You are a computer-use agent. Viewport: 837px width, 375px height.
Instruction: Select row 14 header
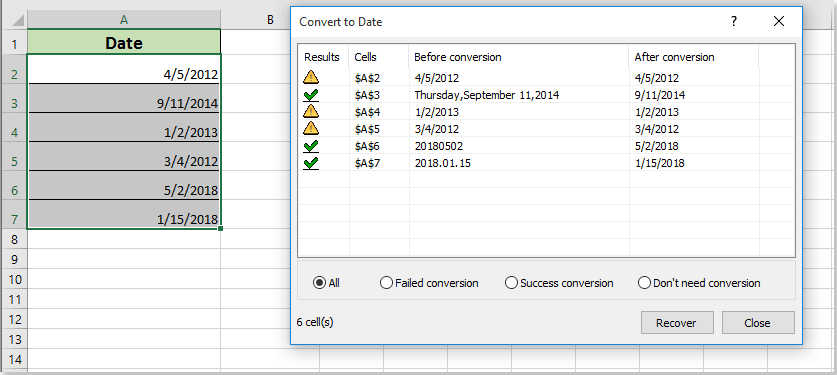pos(14,360)
